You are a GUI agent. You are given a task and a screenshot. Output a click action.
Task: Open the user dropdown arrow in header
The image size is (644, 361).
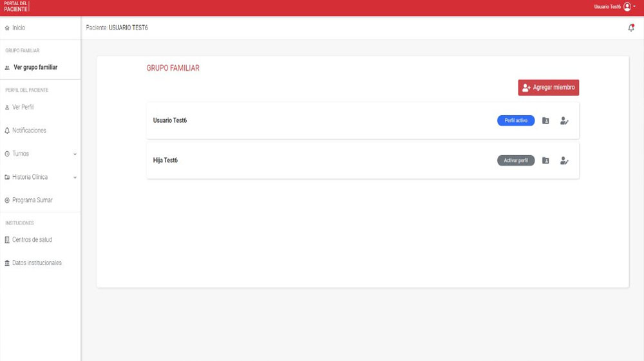pyautogui.click(x=635, y=6)
